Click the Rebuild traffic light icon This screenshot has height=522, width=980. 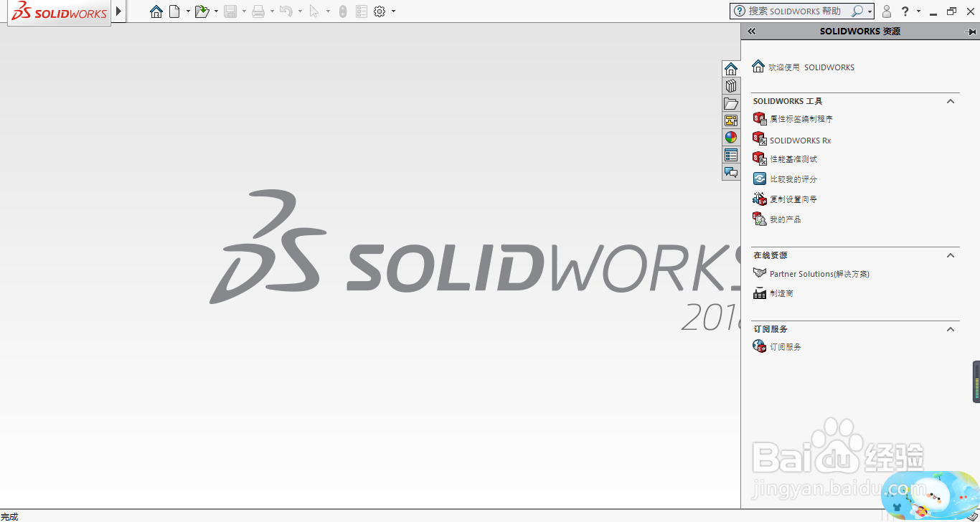click(343, 11)
